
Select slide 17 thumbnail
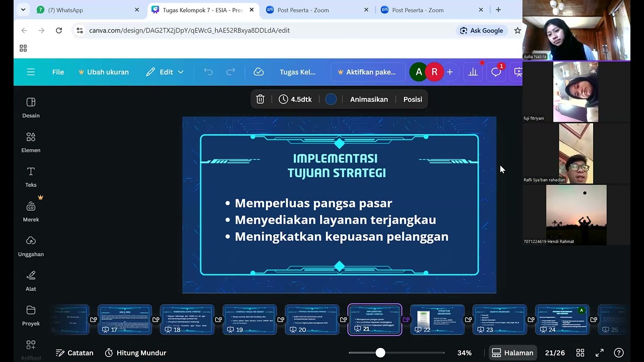pos(125,319)
